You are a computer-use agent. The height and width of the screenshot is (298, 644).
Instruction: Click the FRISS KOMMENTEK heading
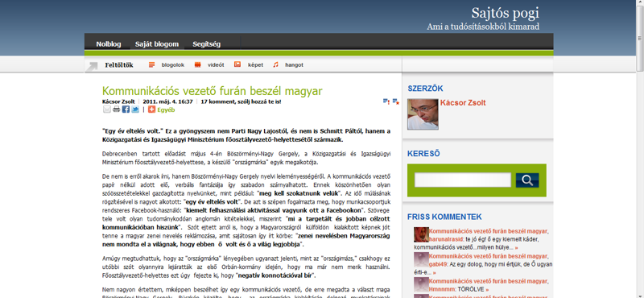(x=444, y=217)
